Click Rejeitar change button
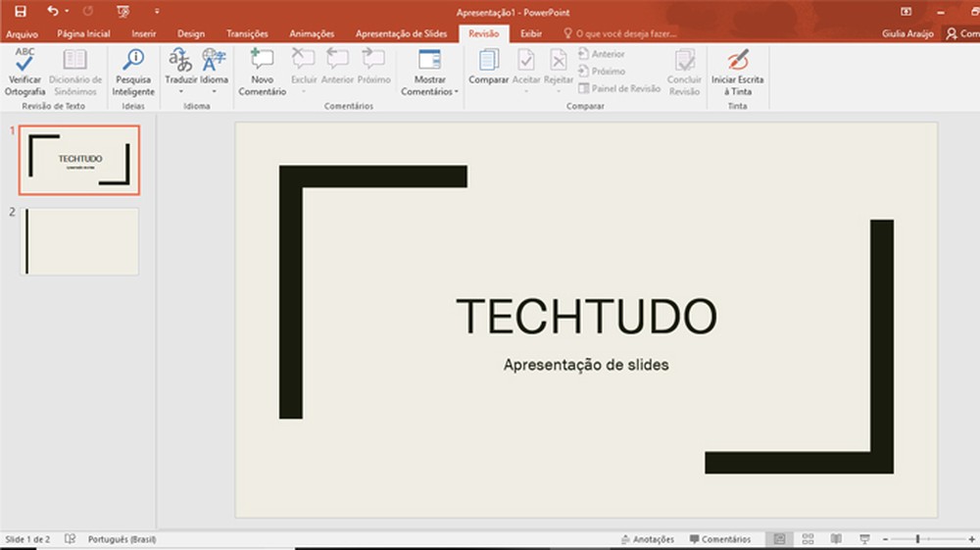 point(559,67)
